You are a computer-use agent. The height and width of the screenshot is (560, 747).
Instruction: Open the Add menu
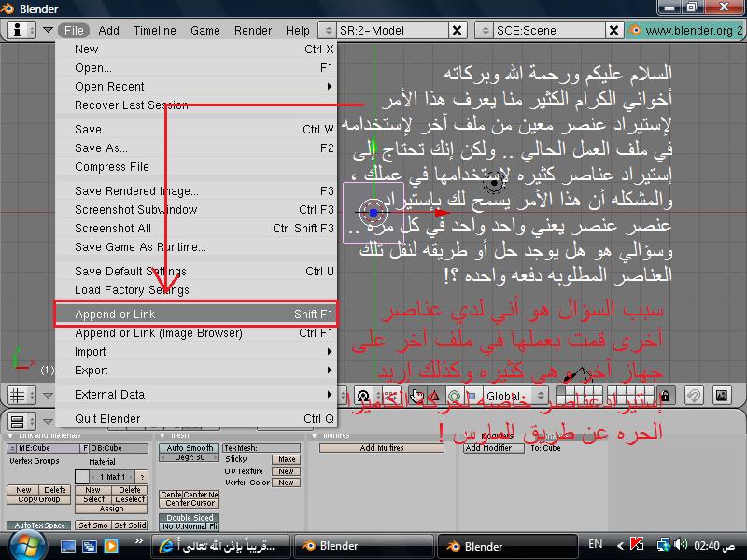point(108,31)
